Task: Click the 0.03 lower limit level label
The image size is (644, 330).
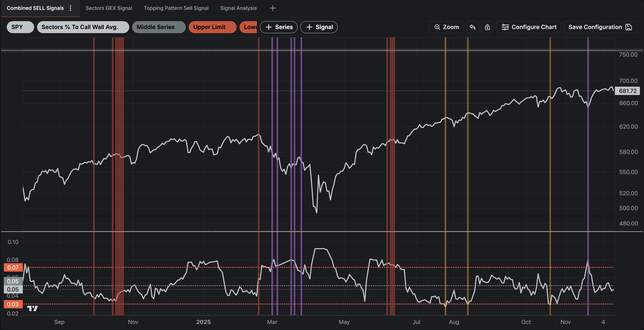Action: click(13, 304)
